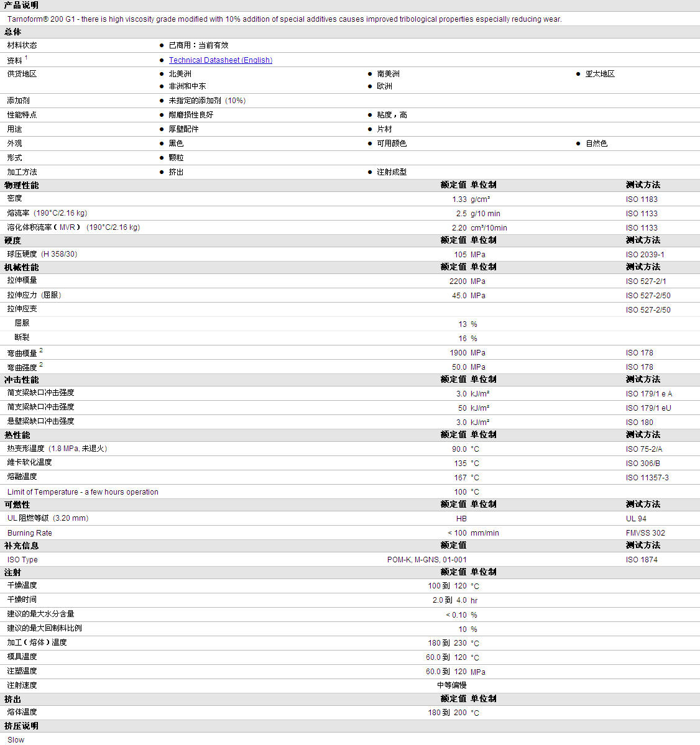700x745 pixels.
Task: Select the 厚壁配件 usage entry
Action: click(x=183, y=129)
